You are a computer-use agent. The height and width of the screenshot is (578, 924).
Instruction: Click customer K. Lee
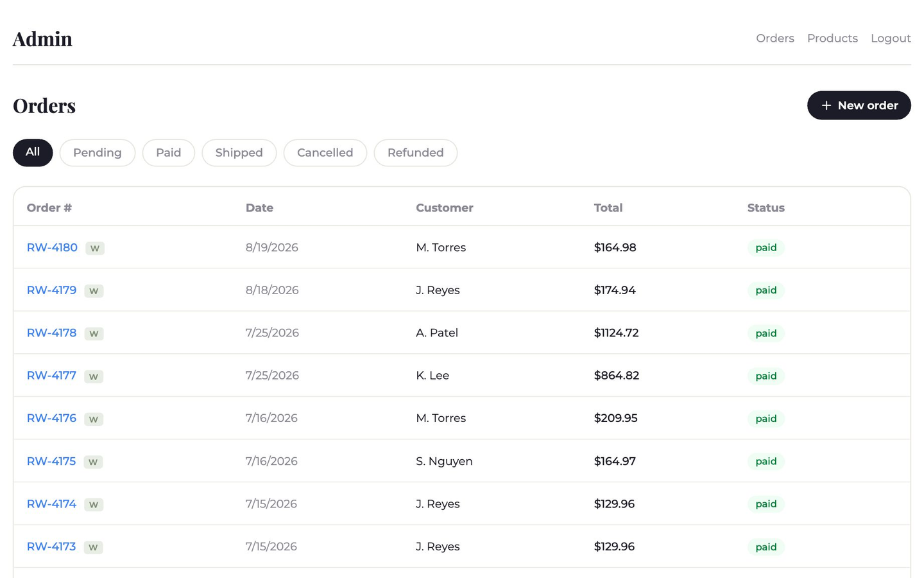tap(432, 376)
